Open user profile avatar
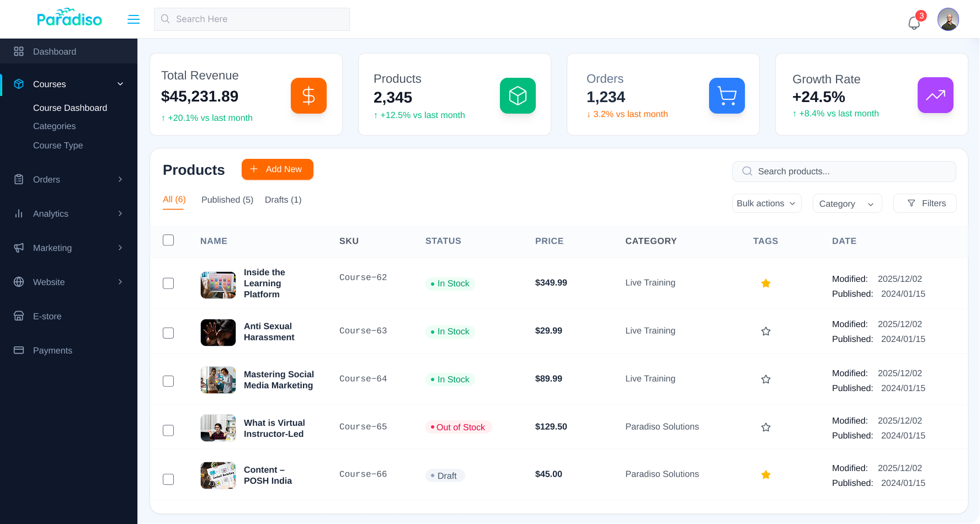Image resolution: width=980 pixels, height=524 pixels. click(x=947, y=19)
